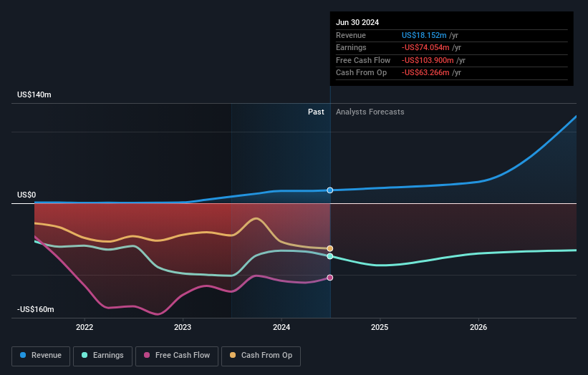
Task: Click the -US$74.054m earnings value
Action: point(425,47)
